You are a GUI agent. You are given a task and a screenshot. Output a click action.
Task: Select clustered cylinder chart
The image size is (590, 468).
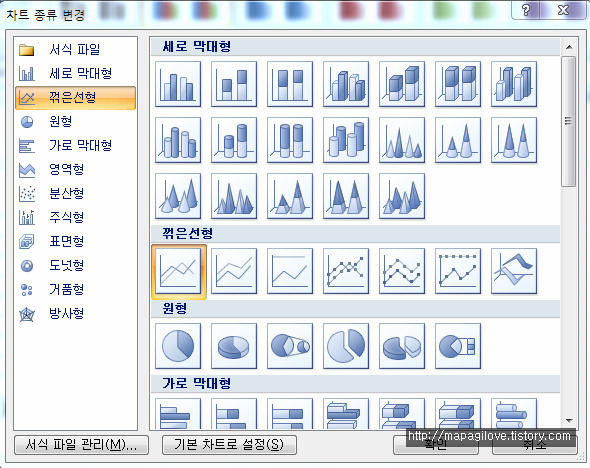pos(178,140)
